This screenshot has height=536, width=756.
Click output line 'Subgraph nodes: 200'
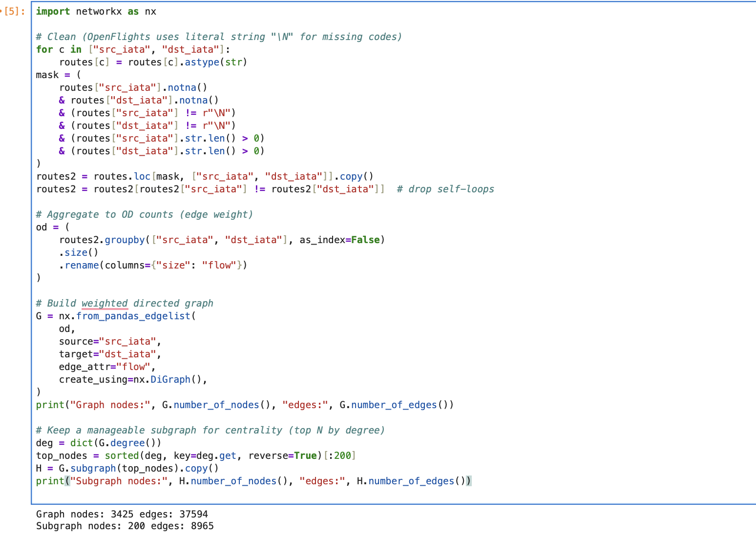[125, 526]
